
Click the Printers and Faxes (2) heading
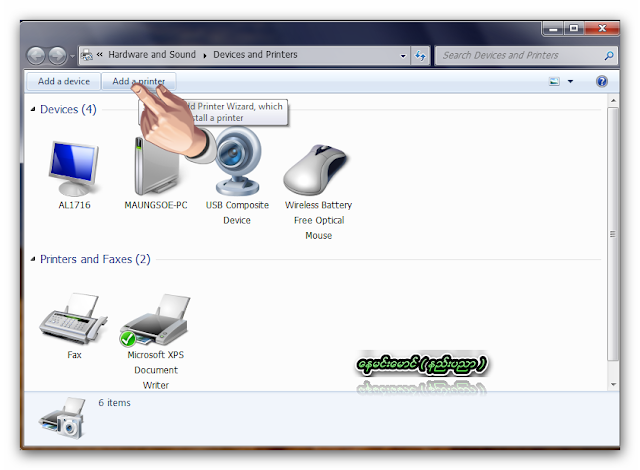coord(95,259)
